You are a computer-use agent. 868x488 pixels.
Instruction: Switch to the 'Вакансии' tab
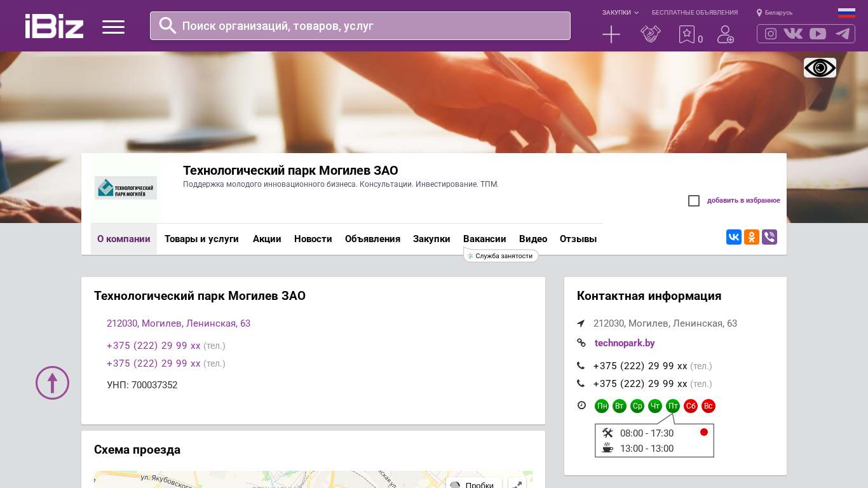click(484, 239)
